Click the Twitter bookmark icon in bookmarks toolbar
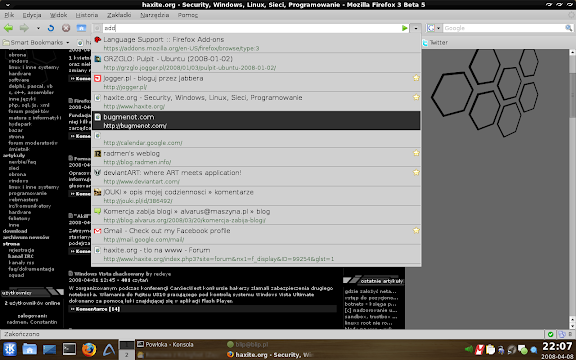 click(x=425, y=43)
